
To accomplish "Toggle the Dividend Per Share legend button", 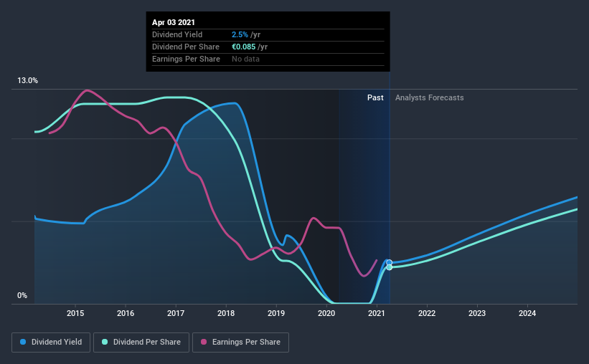I will (141, 343).
